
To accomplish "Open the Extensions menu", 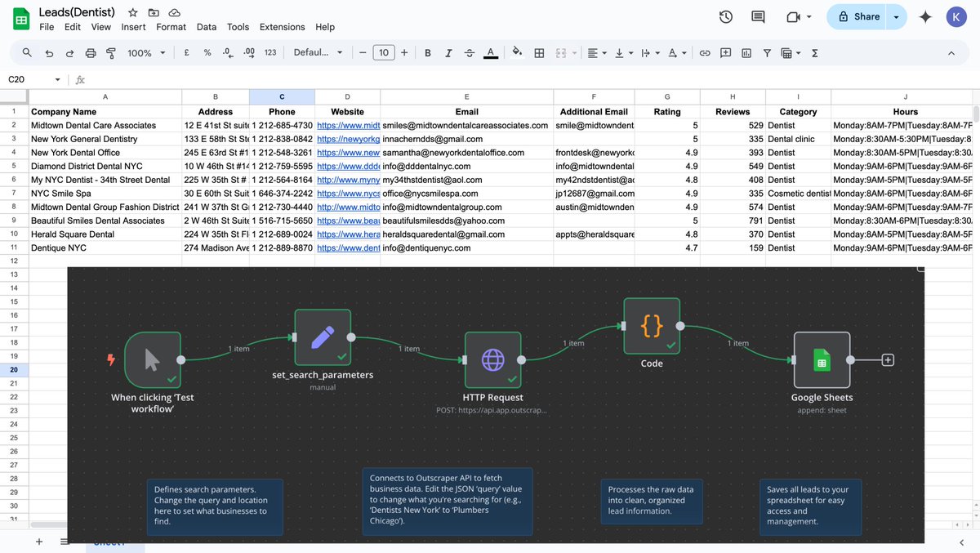I will click(x=282, y=27).
